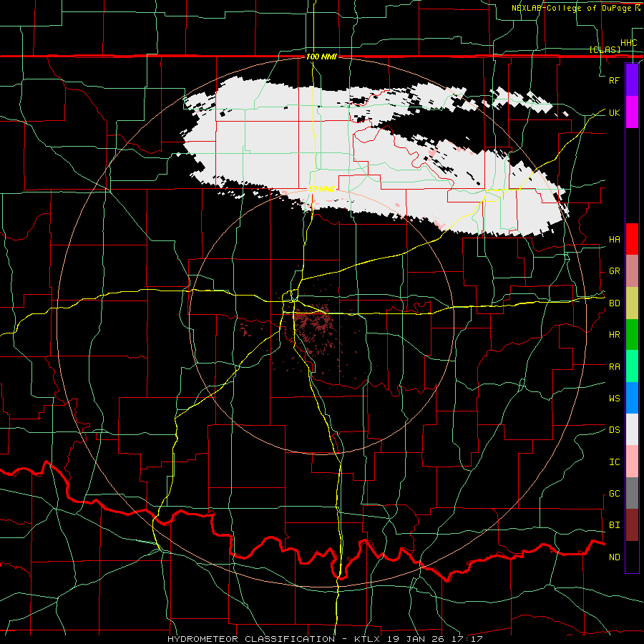Screen dimensions: 644x644
Task: Click the BD legend label
Action: point(614,303)
